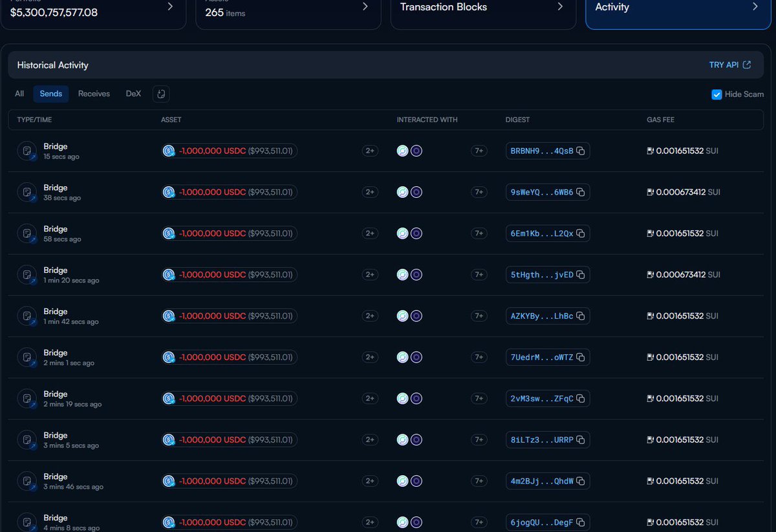Screen dimensions: 776x532
Task: Copy digest BRBNH9...4QsB
Action: [581, 151]
